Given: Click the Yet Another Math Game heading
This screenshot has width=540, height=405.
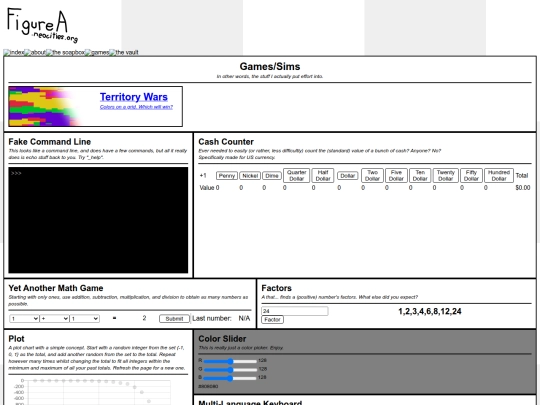Looking at the screenshot, I should [x=56, y=288].
